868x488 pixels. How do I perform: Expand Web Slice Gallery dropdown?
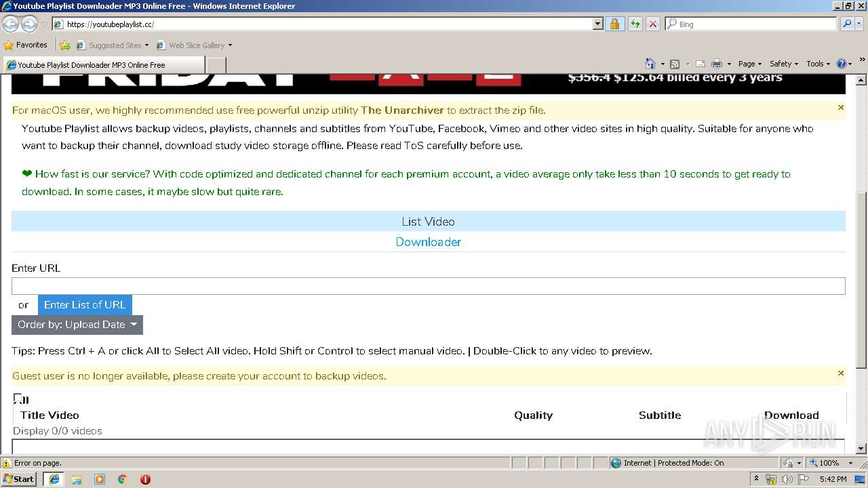(230, 45)
